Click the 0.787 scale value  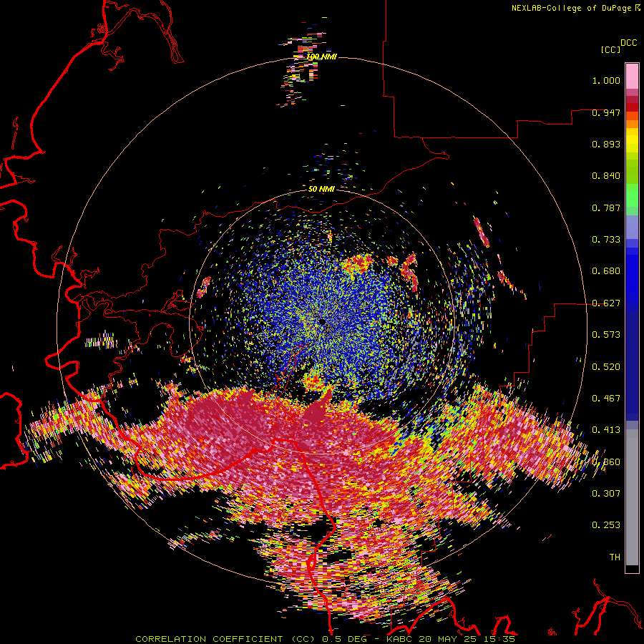click(x=606, y=208)
